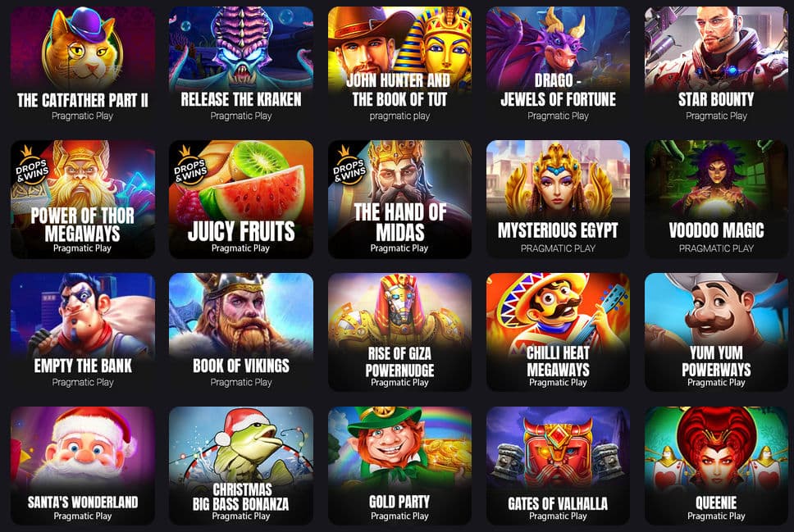Screen dimensions: 794x532
Task: Choose the Voodoo Magic game
Action: point(716,199)
